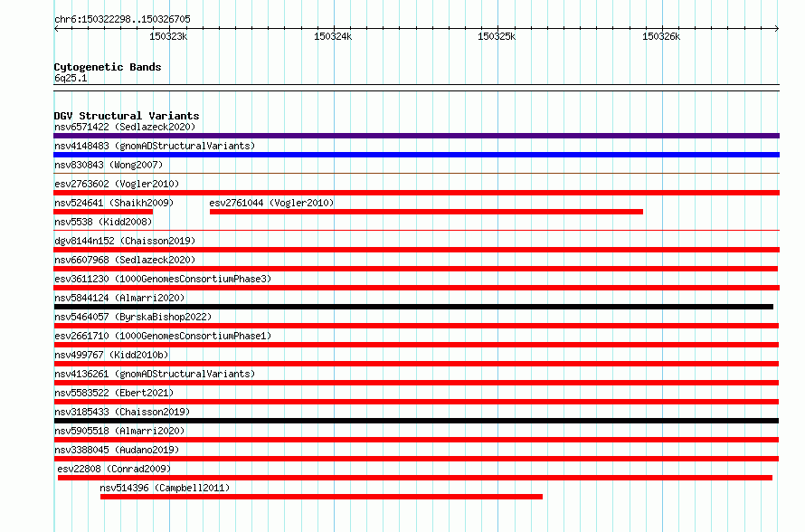Screen dimensions: 805x532
Task: Select the red esv2763602 variant bar
Action: [x=416, y=193]
